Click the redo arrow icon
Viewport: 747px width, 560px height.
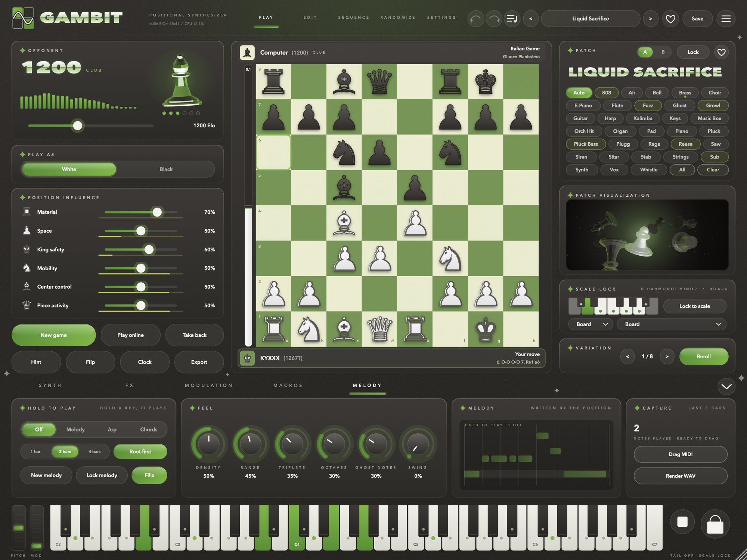coord(494,19)
